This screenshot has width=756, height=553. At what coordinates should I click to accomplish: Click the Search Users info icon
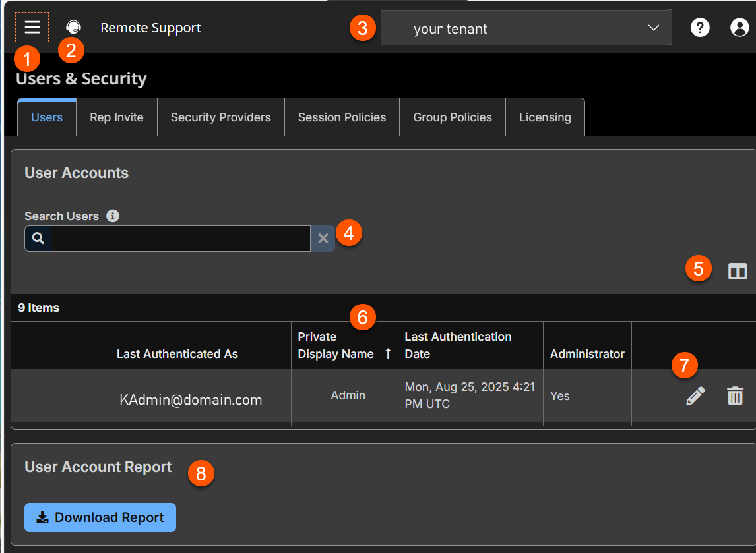tap(113, 216)
